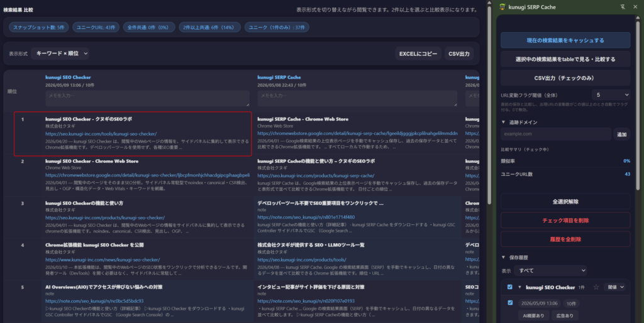Click 選択中の検索結果をtableで見る・比較する button

tap(565, 59)
